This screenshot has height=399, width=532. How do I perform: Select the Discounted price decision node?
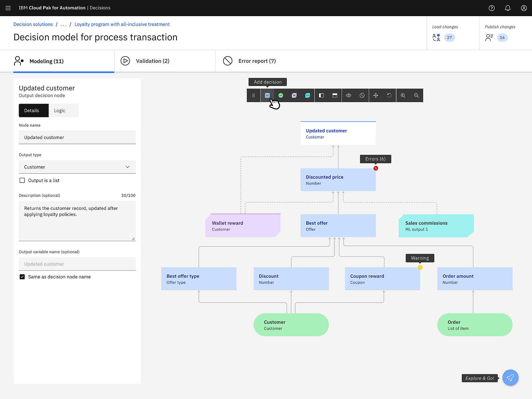(x=338, y=180)
